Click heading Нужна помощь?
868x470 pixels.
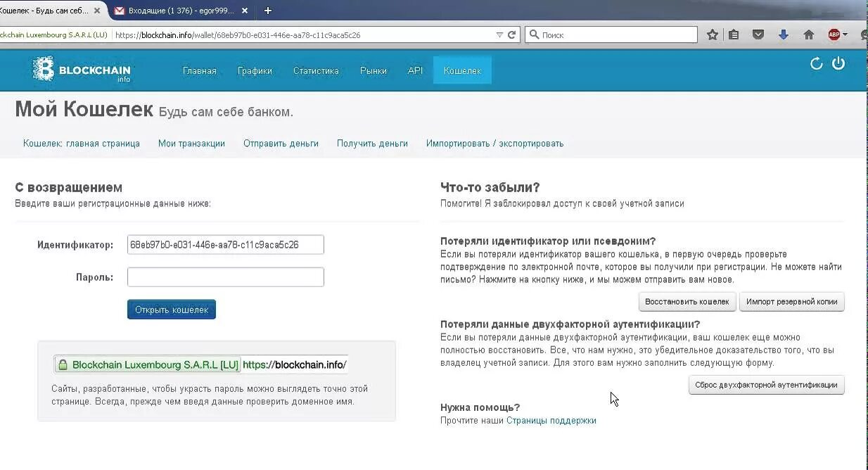(480, 407)
